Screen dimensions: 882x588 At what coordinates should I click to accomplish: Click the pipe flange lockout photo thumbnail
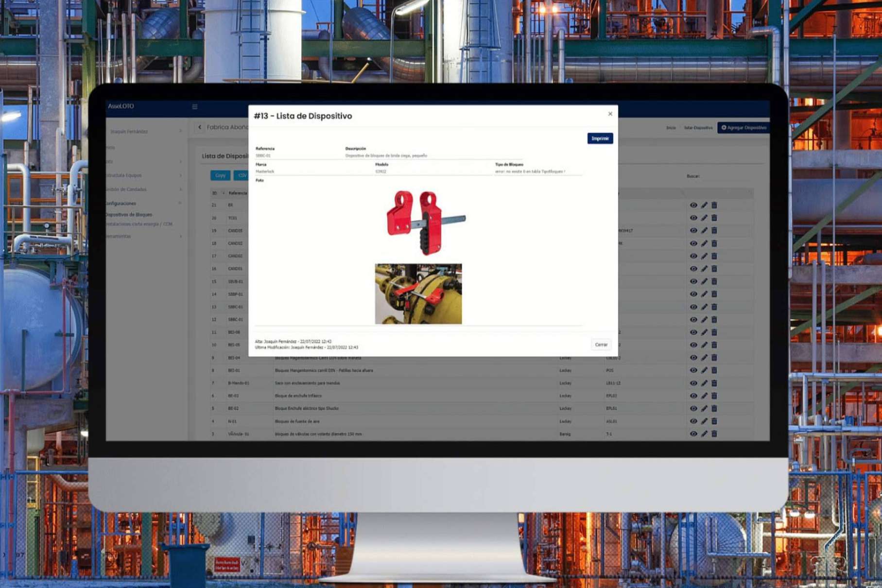pos(418,294)
